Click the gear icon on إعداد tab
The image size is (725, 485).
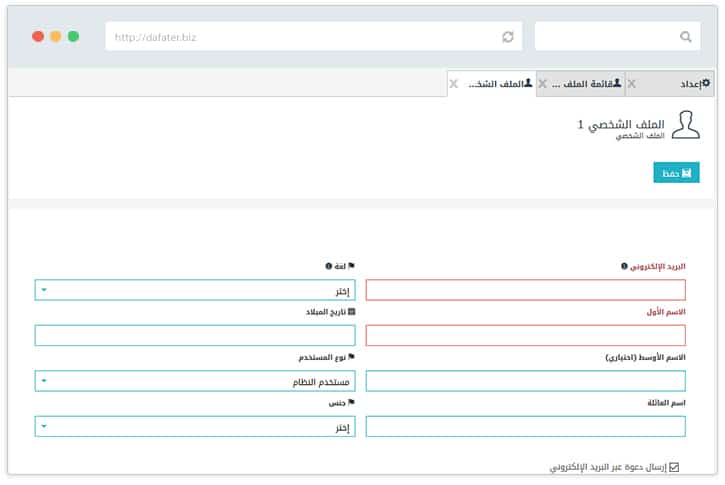[706, 84]
